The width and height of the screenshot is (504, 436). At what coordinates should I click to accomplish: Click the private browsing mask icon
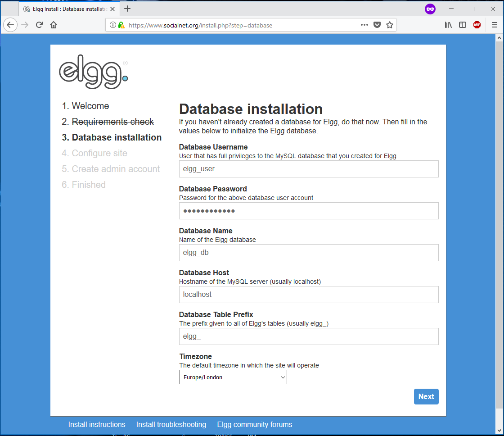tap(430, 9)
